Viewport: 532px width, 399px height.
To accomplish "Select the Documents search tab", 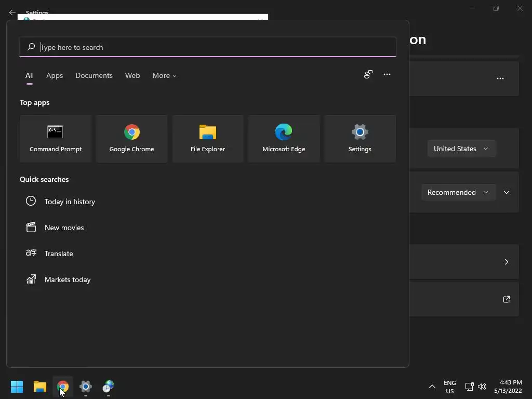I will tap(94, 75).
